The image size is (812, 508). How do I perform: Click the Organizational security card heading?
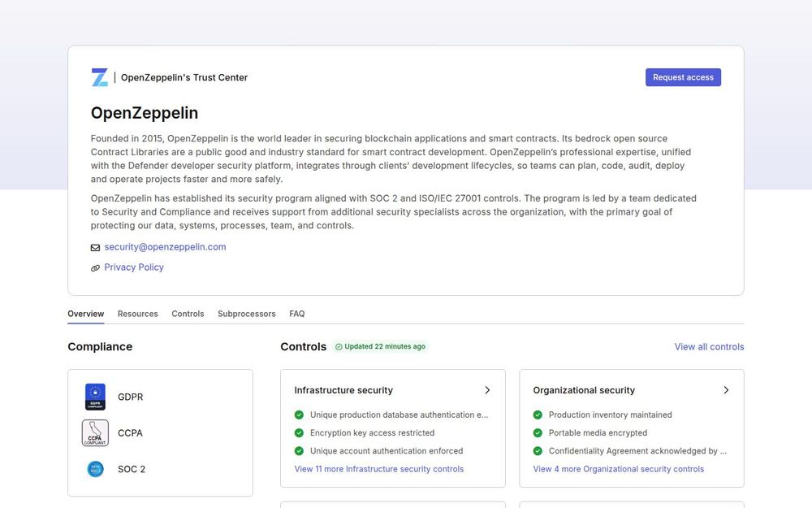click(x=584, y=390)
